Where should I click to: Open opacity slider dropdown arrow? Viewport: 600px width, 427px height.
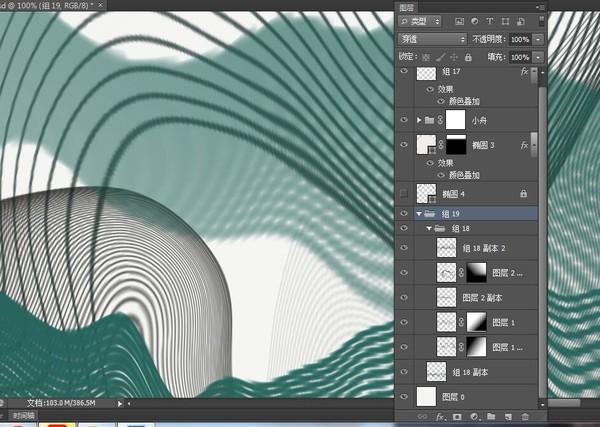(538, 39)
